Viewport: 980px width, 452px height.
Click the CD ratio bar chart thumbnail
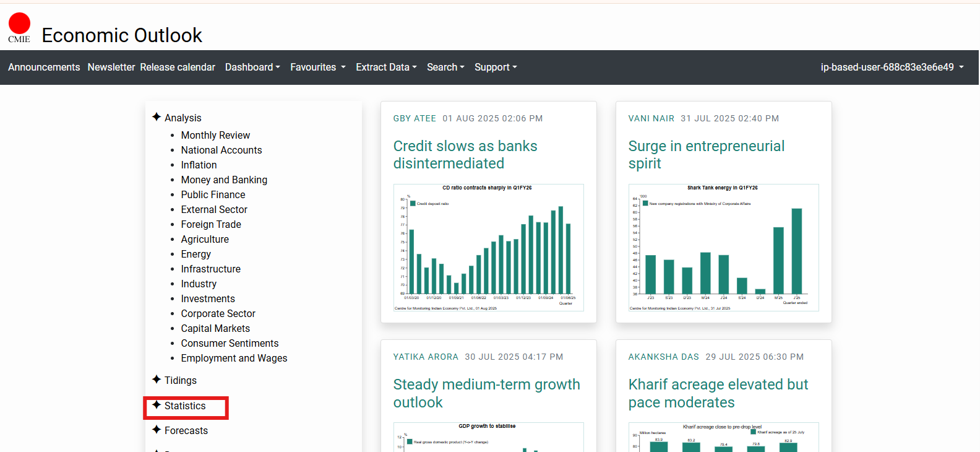[488, 247]
